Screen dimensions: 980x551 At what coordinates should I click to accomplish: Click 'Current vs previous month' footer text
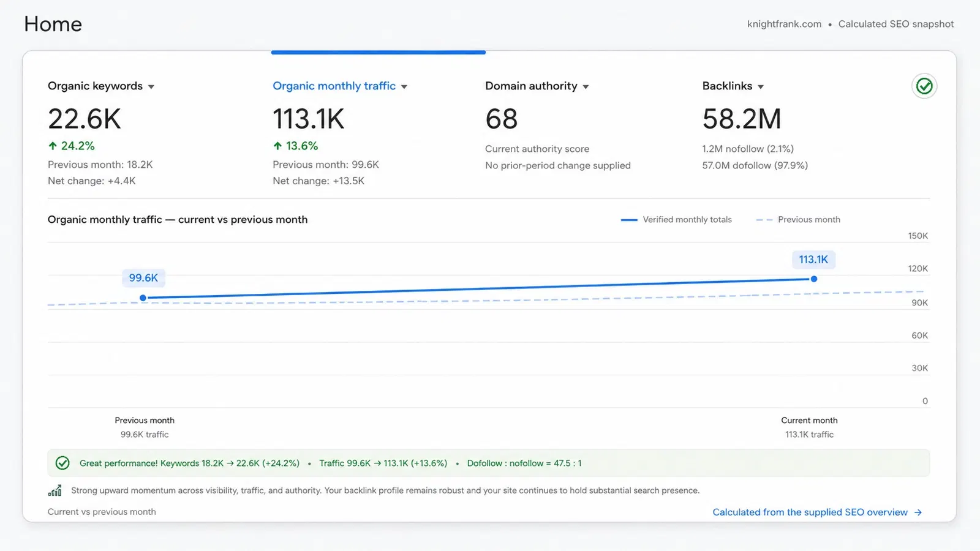(102, 512)
